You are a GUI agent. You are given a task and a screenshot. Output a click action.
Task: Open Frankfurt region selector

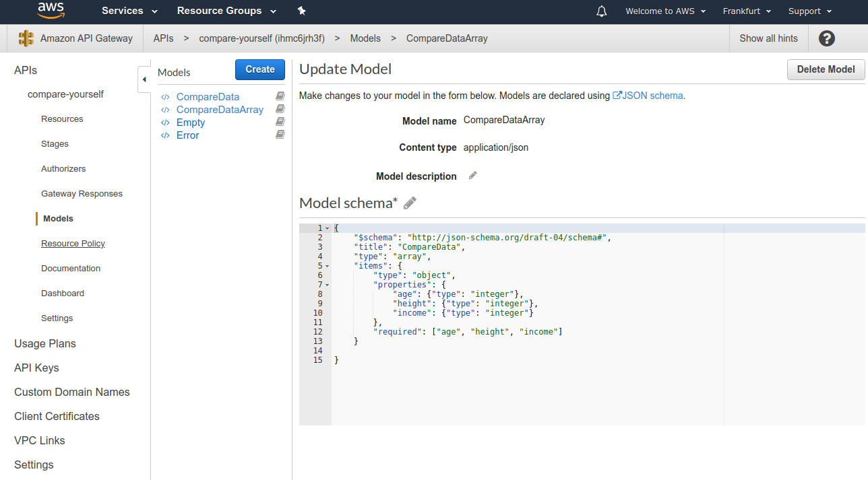click(x=747, y=11)
